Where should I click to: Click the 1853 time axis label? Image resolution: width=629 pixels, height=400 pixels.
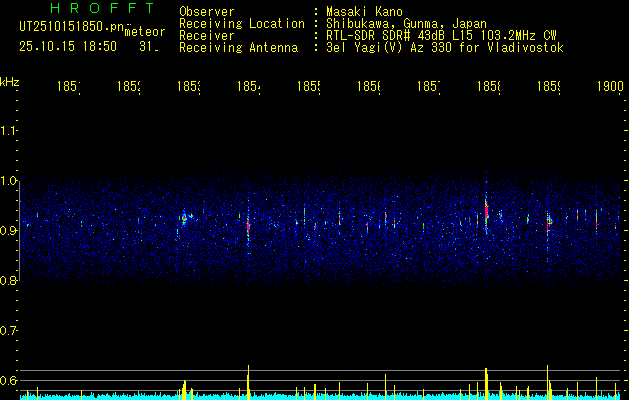click(x=189, y=86)
